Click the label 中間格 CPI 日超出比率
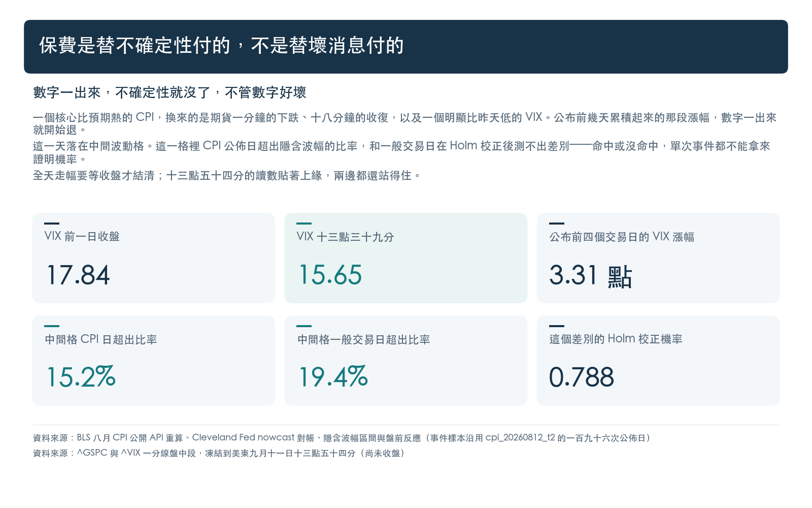 [x=101, y=339]
